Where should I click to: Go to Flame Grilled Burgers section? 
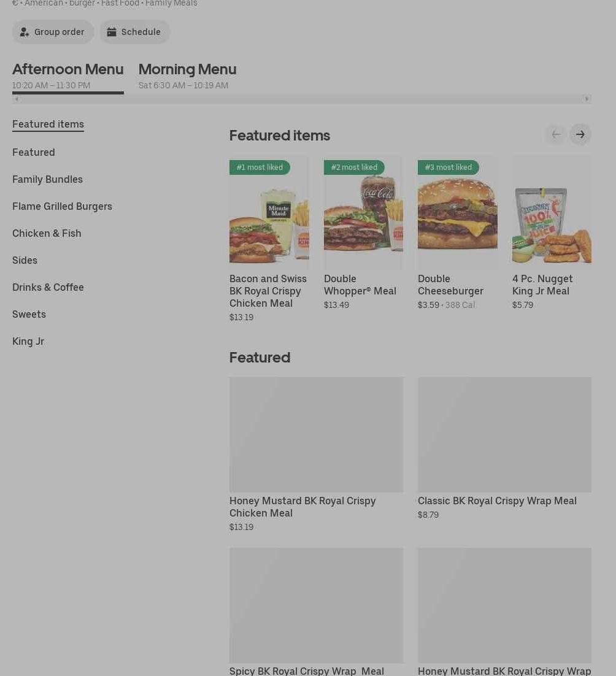(62, 206)
